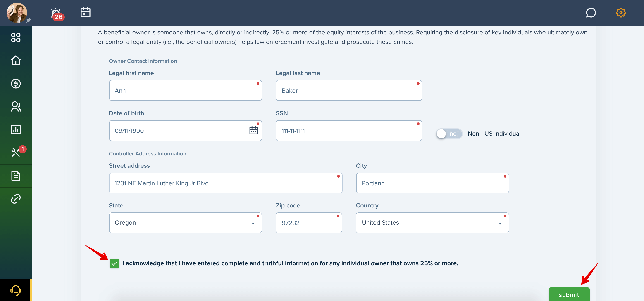Uncheck the ownership acknowledgement checkbox

pyautogui.click(x=114, y=263)
